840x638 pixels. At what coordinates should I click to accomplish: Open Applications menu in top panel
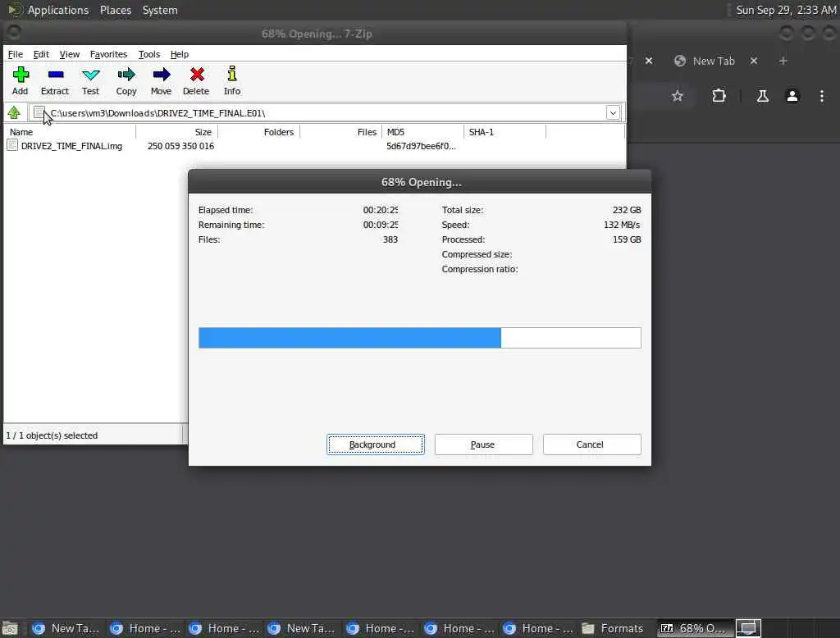click(58, 10)
